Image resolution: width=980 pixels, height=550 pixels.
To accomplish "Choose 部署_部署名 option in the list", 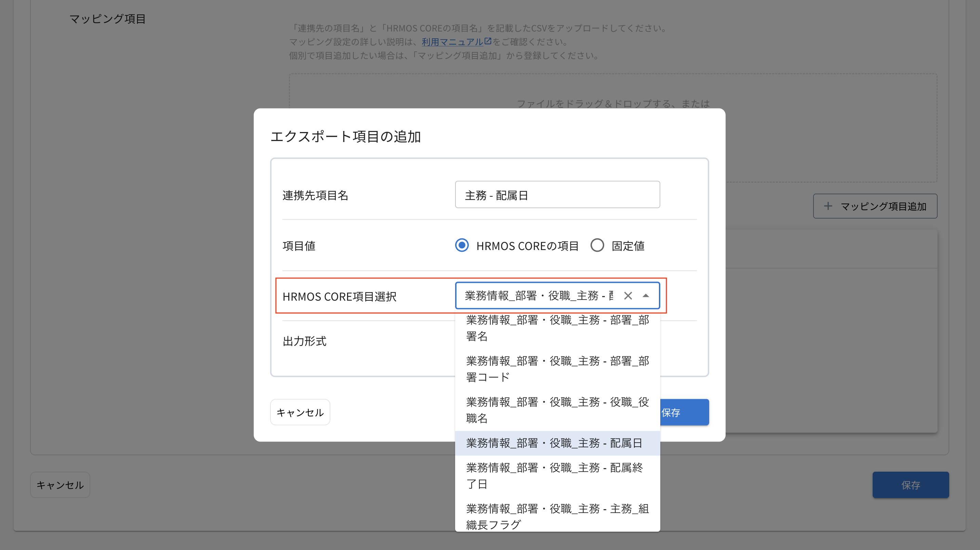I will [x=557, y=328].
